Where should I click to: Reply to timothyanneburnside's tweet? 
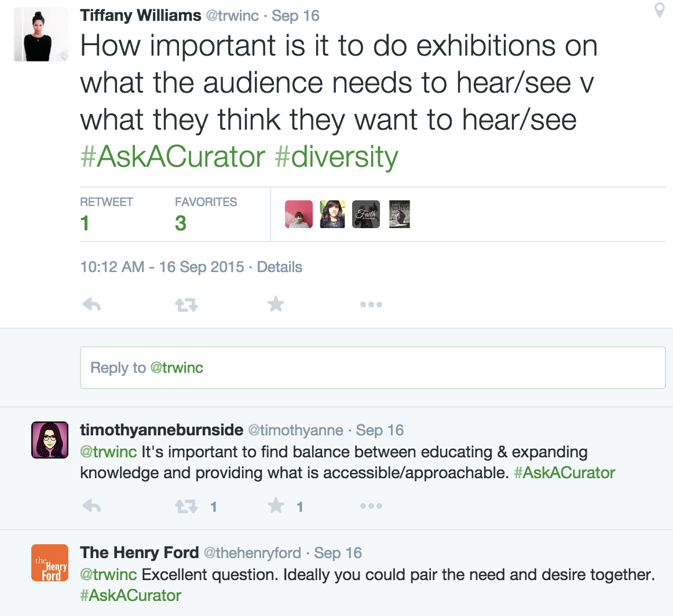coord(92,507)
